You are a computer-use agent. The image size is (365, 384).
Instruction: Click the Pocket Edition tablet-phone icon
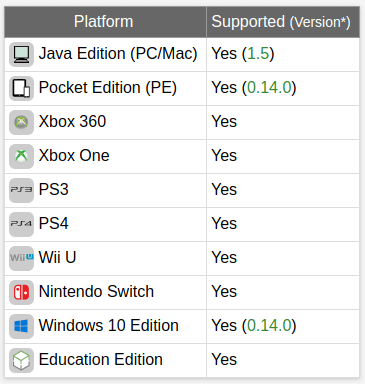[x=21, y=88]
